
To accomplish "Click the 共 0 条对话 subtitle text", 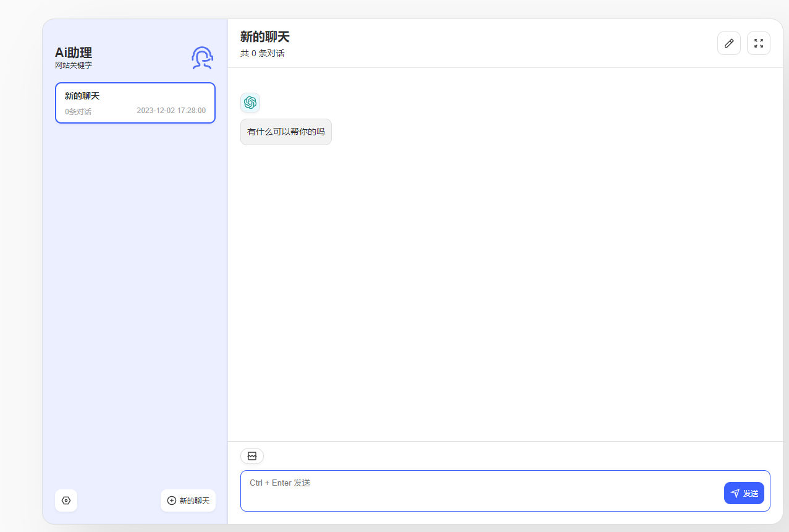I will [x=262, y=53].
